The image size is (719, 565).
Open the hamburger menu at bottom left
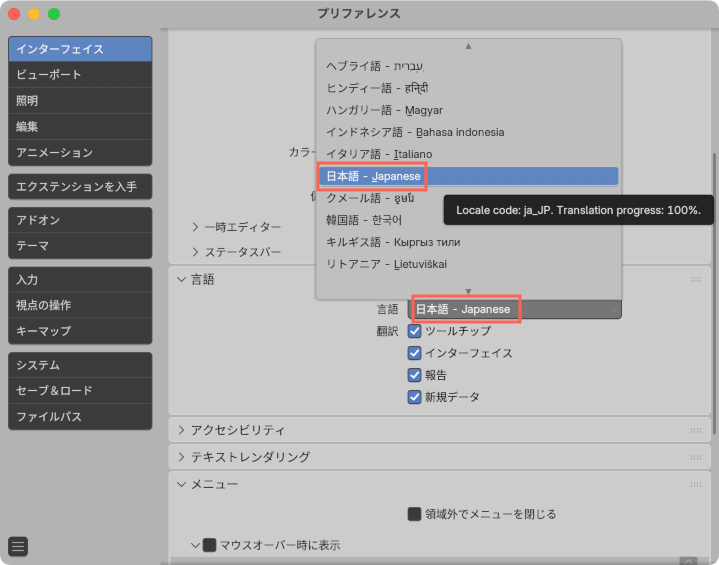pyautogui.click(x=18, y=546)
